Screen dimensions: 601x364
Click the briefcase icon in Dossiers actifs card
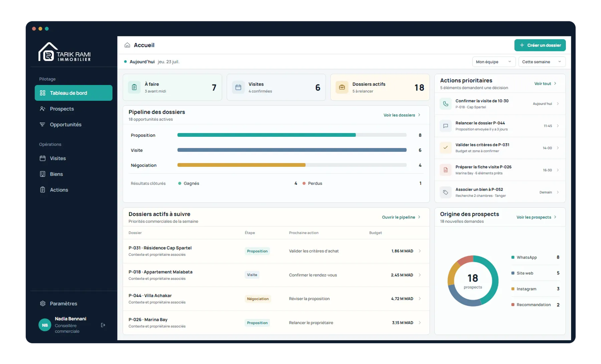pyautogui.click(x=342, y=87)
